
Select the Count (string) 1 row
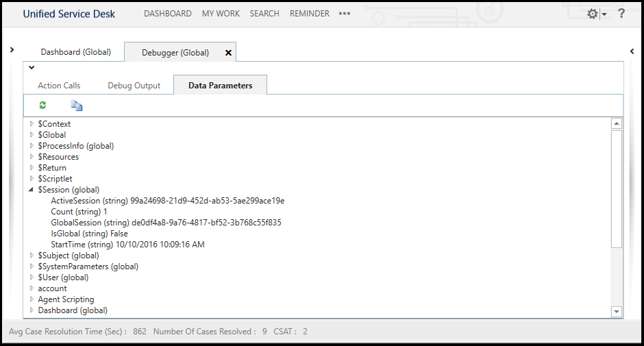click(x=79, y=212)
